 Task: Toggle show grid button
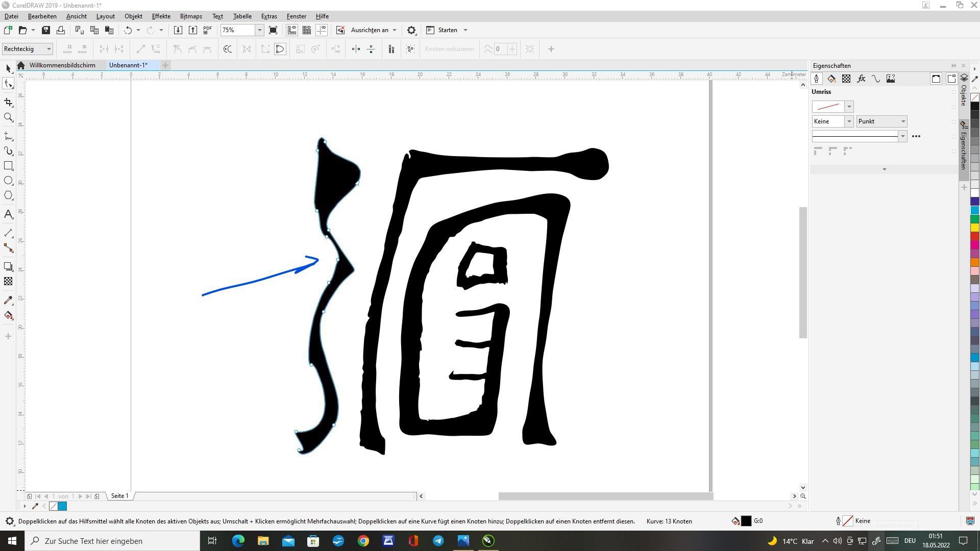(307, 30)
